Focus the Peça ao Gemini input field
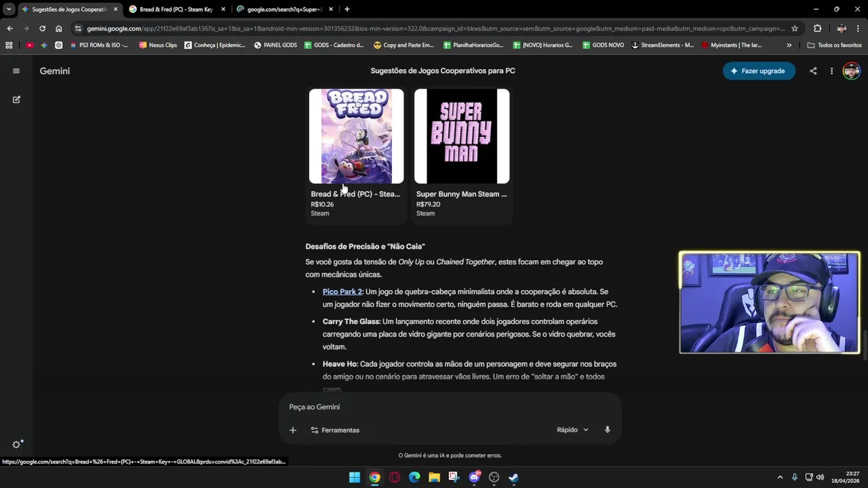868x488 pixels. (x=450, y=407)
